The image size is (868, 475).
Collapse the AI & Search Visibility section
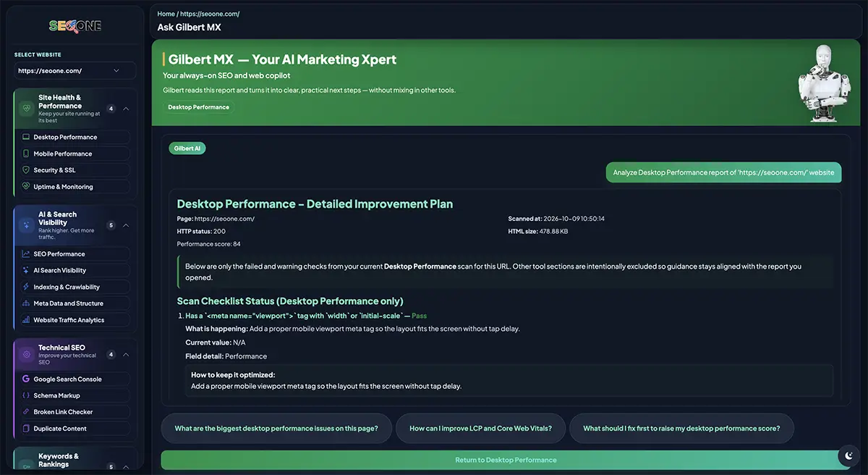(x=126, y=225)
